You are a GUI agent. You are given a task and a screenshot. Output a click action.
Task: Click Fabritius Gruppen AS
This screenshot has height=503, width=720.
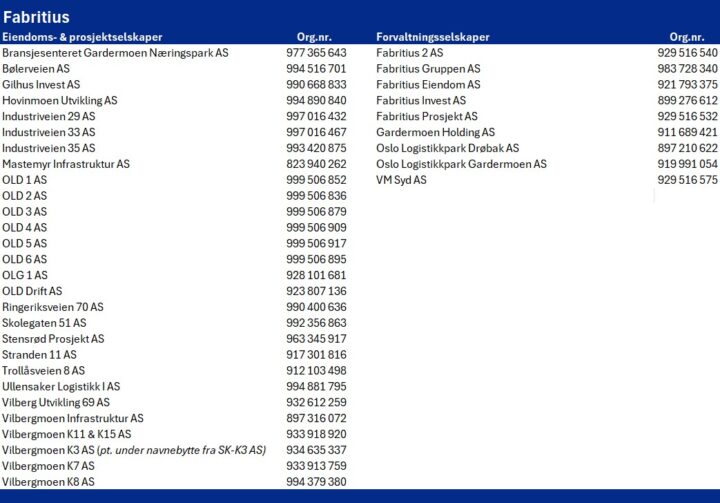point(428,69)
